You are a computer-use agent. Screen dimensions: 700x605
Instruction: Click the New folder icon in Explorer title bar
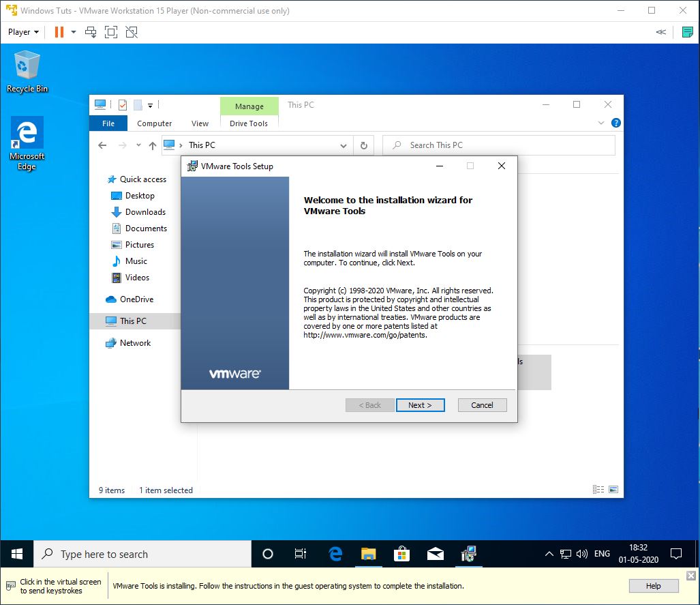(138, 105)
